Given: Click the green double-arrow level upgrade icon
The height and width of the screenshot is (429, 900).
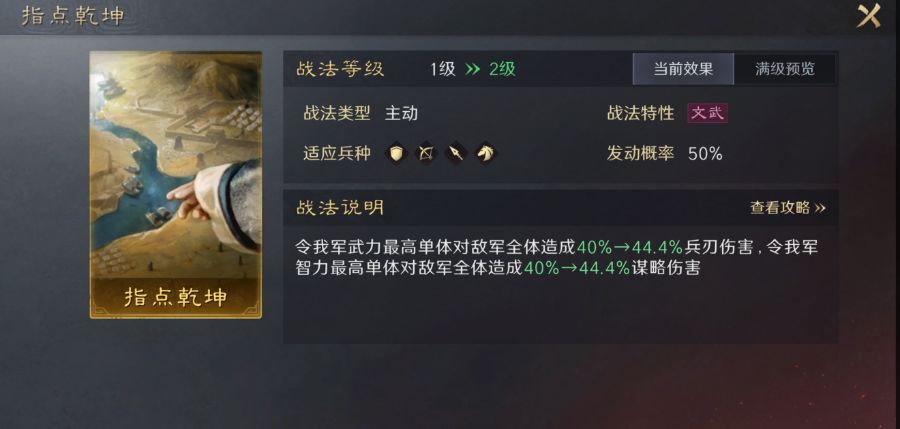Looking at the screenshot, I should click(x=472, y=69).
